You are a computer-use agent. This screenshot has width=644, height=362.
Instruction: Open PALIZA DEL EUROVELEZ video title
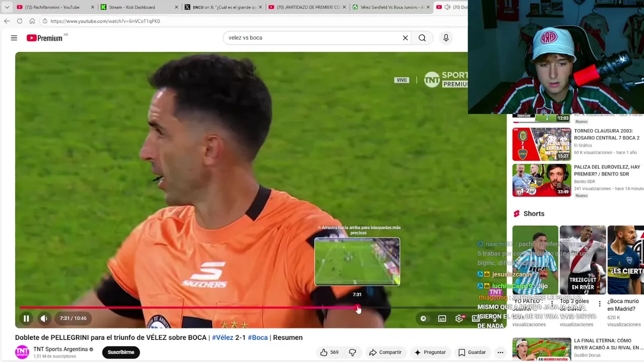click(607, 170)
